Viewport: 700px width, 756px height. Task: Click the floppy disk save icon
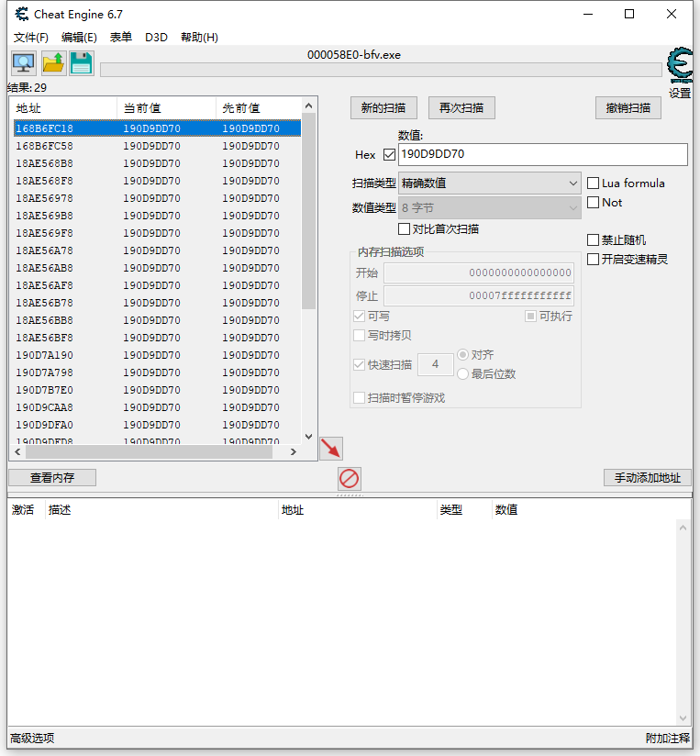point(81,63)
